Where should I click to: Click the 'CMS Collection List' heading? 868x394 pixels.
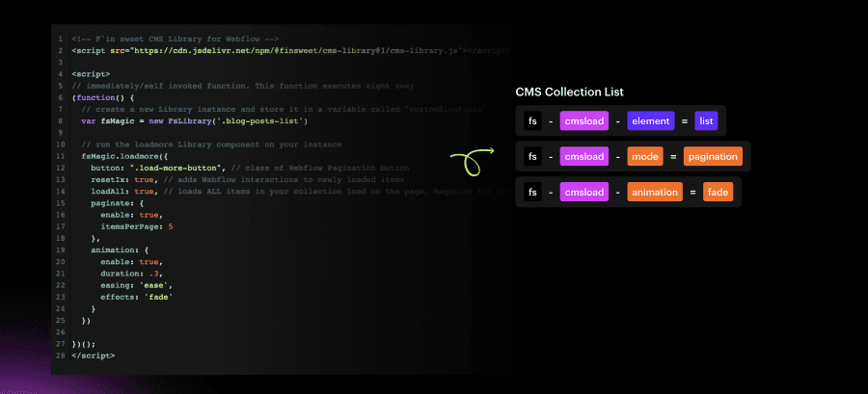point(569,92)
